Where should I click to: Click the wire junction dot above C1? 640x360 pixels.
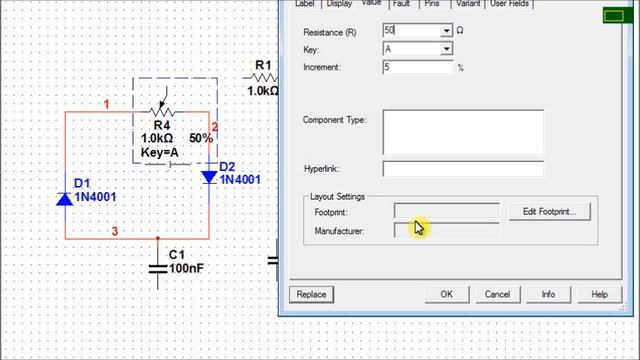(158, 238)
